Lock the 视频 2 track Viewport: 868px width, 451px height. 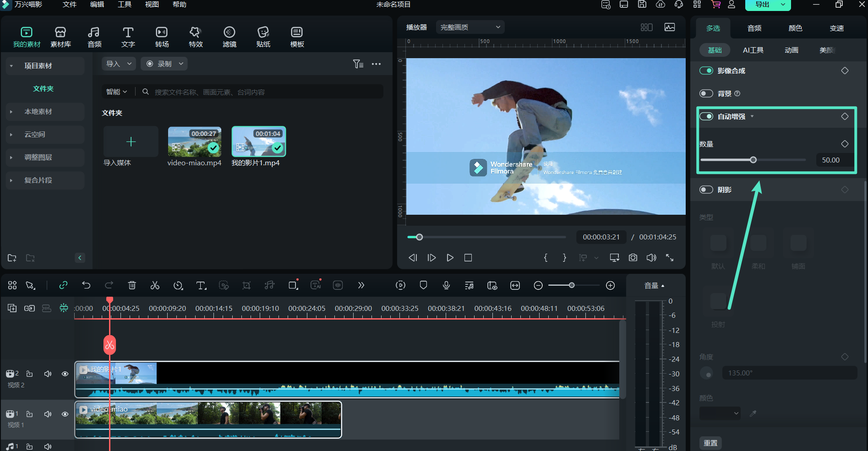tap(29, 374)
